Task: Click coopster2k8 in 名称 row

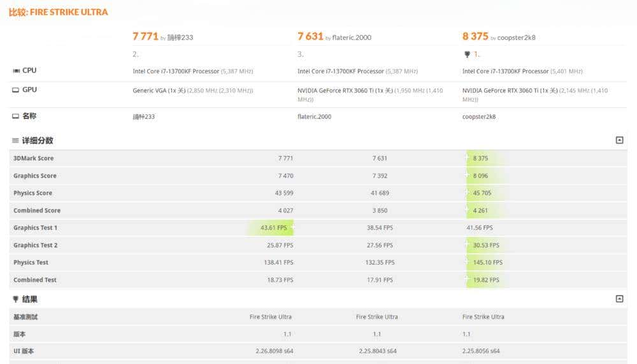Action: coord(478,116)
